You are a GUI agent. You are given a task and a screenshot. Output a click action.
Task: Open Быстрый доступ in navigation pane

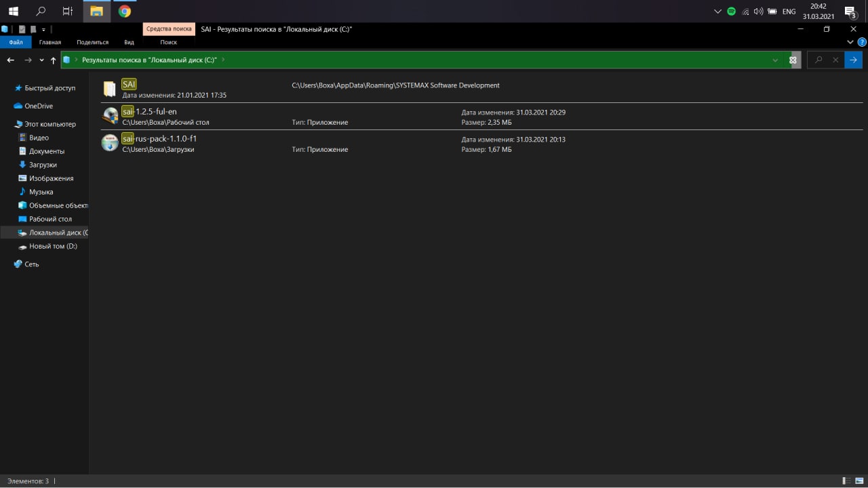[x=50, y=88]
